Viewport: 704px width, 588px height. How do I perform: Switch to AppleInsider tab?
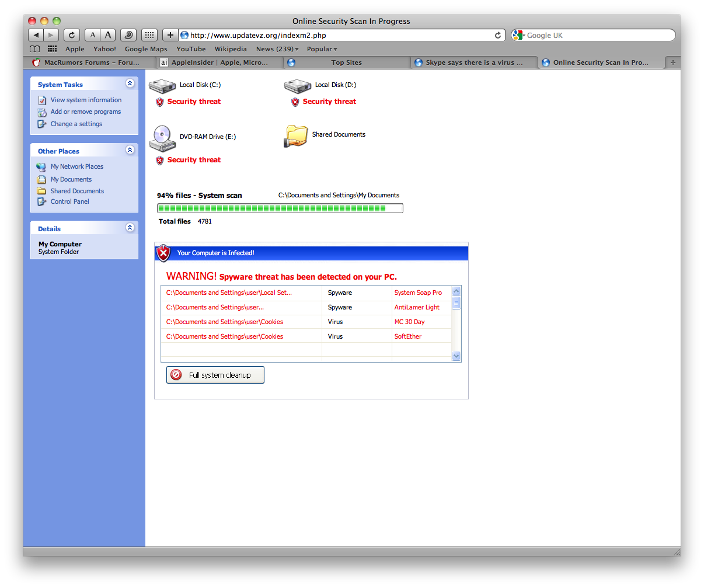pos(219,62)
